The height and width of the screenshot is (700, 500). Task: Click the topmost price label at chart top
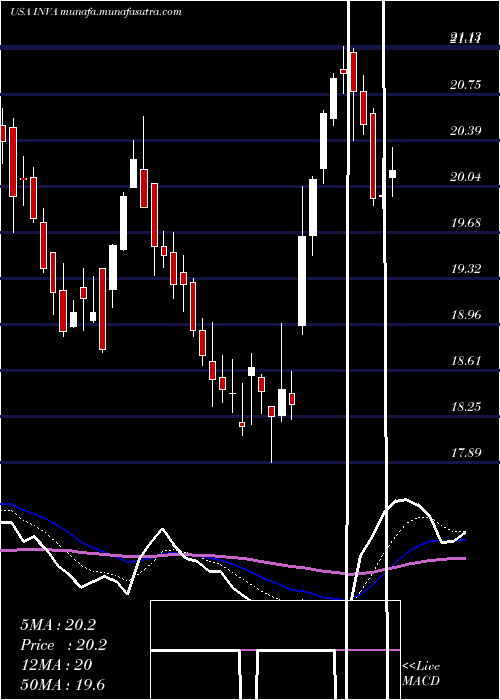466,39
